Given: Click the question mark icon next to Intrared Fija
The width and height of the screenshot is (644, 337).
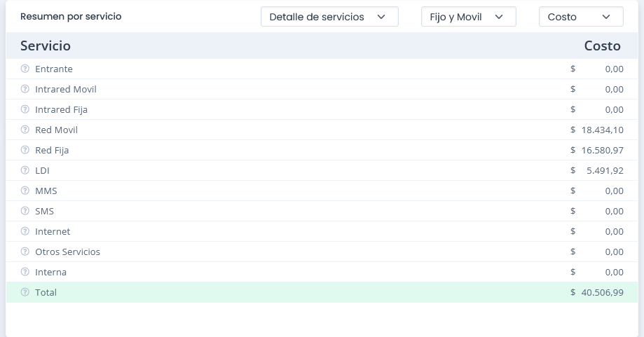Looking at the screenshot, I should point(25,109).
